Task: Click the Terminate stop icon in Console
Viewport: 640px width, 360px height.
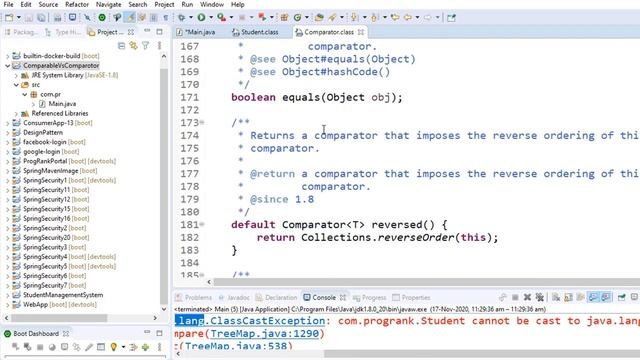Action: (515, 297)
